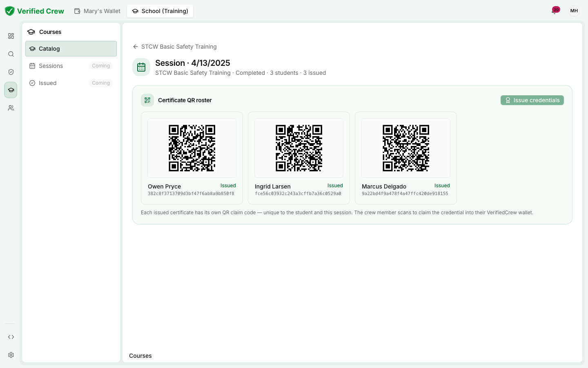
Task: Open Ingrid Larsen's QR code
Action: (x=299, y=148)
